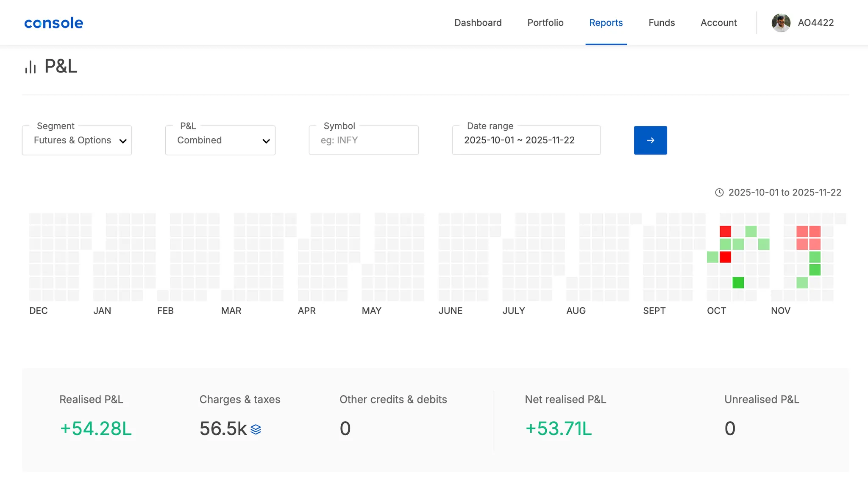Click the bright green October heatmap cell
868x487 pixels.
738,283
